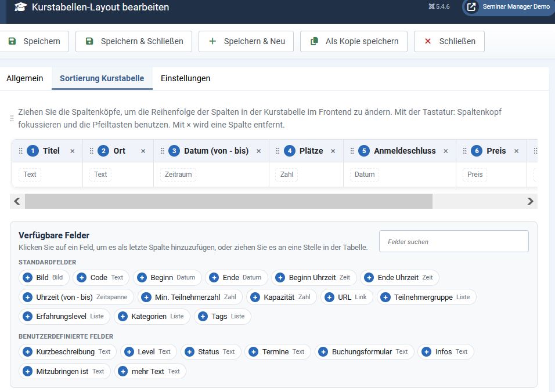Open the Einstellungen tab
The image size is (555, 392).
(185, 78)
